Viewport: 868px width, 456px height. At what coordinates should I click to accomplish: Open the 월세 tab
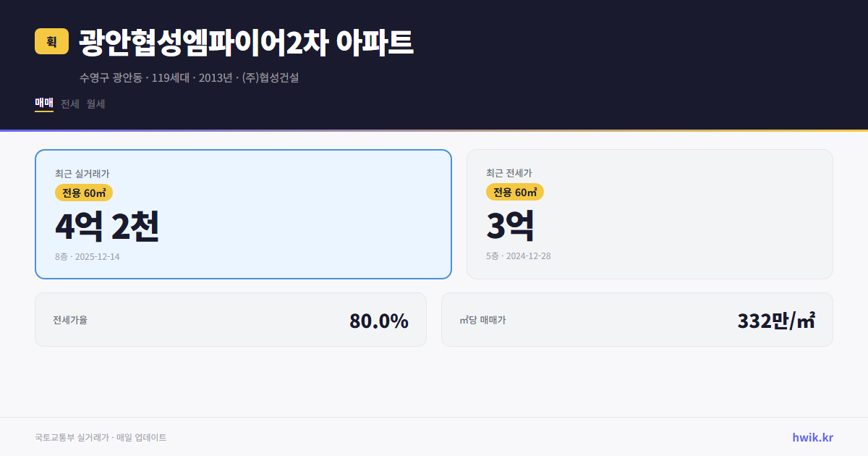coord(95,104)
